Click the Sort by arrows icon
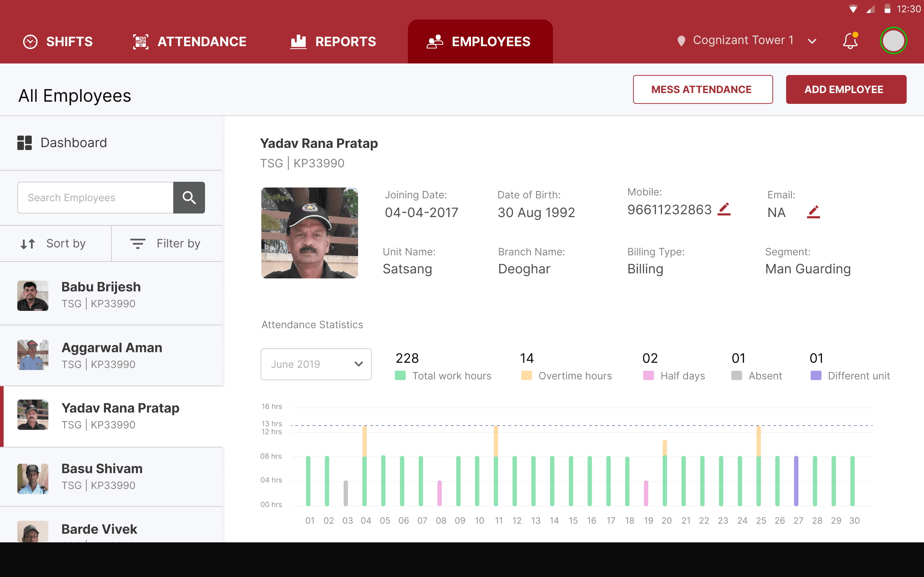Viewport: 924px width, 577px height. click(28, 243)
